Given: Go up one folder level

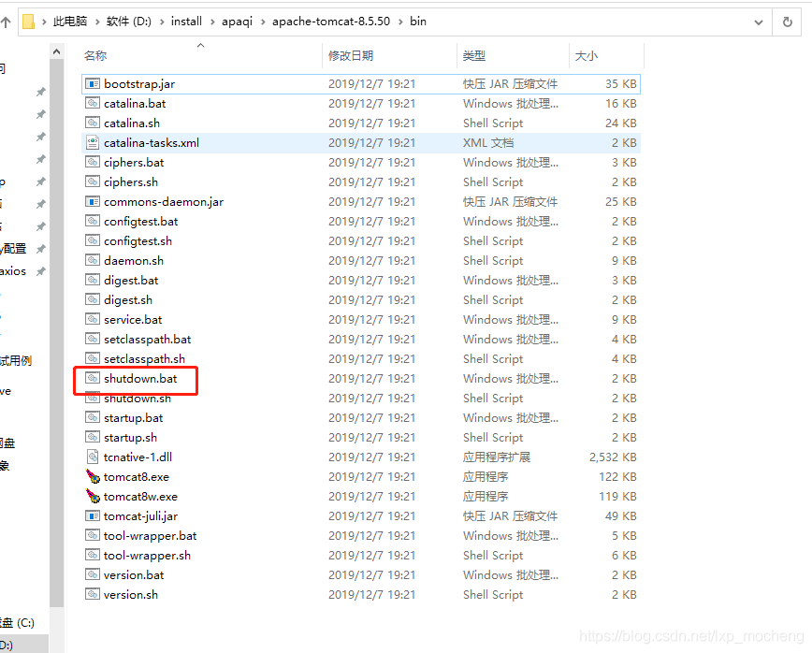Looking at the screenshot, I should 6,22.
